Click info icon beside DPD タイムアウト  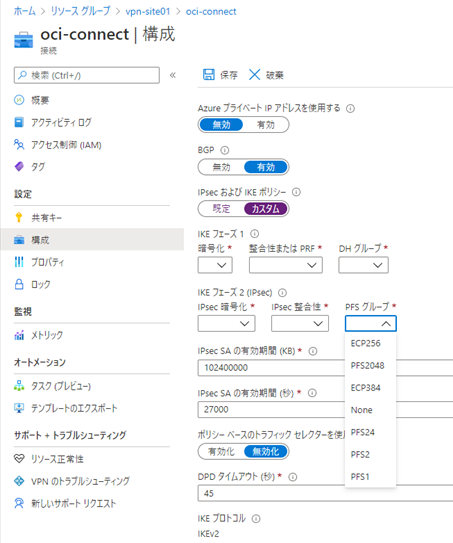[293, 477]
